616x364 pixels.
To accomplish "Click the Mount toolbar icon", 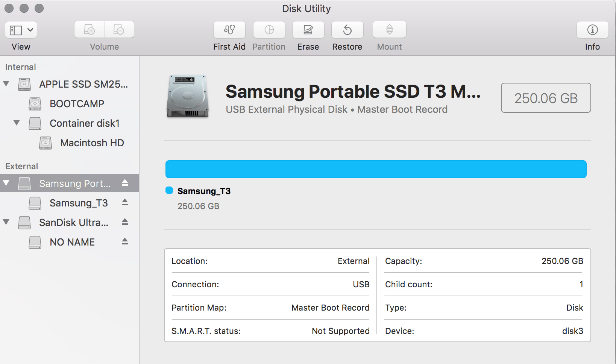I will point(389,30).
